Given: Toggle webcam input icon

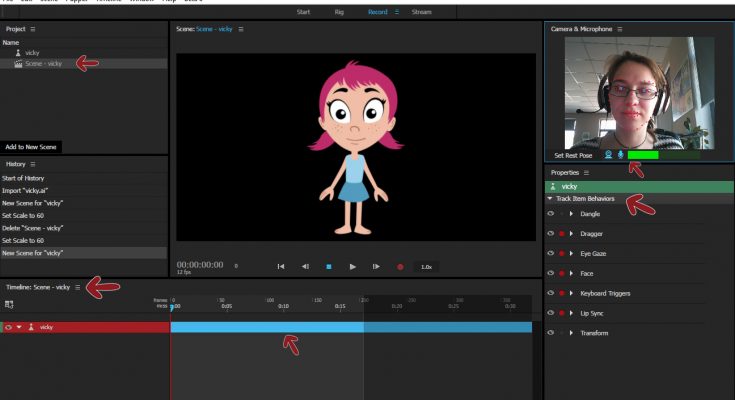Looking at the screenshot, I should click(608, 155).
